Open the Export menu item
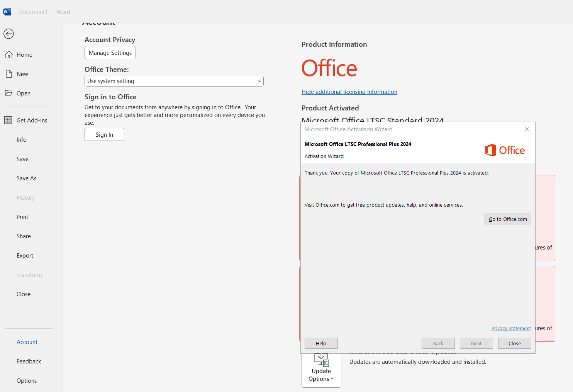 [x=25, y=256]
